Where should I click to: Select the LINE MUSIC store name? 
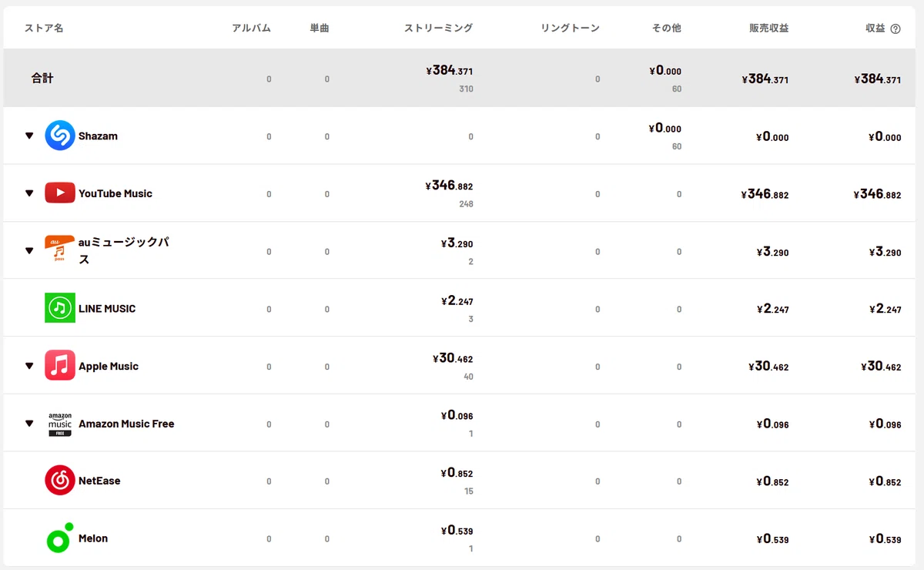(x=107, y=309)
